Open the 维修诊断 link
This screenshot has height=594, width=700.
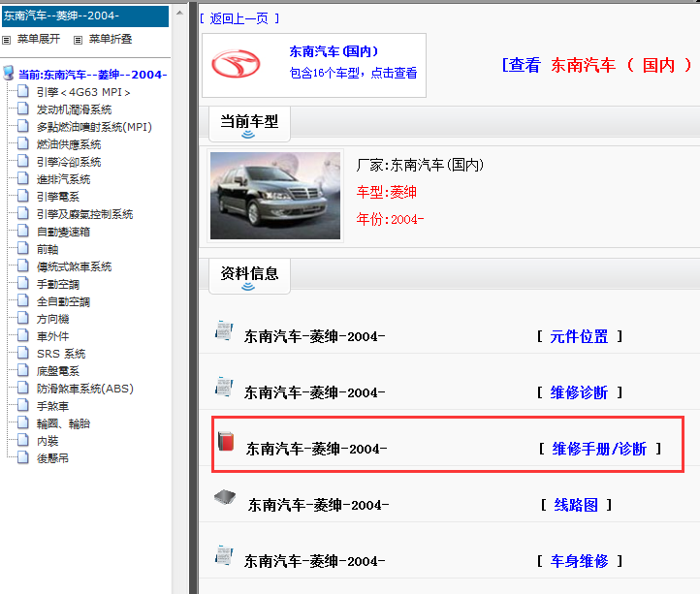(579, 392)
